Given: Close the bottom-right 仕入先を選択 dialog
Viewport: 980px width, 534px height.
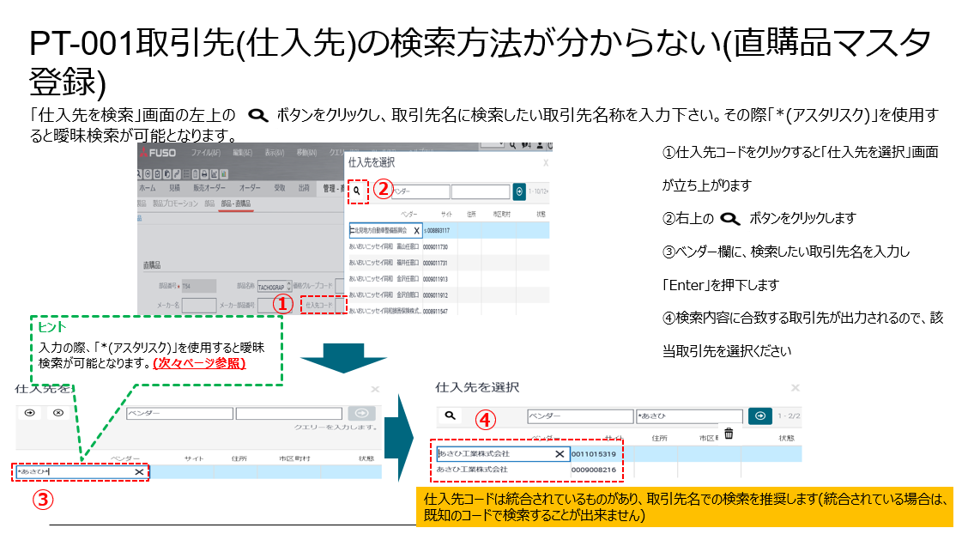Looking at the screenshot, I should (795, 388).
